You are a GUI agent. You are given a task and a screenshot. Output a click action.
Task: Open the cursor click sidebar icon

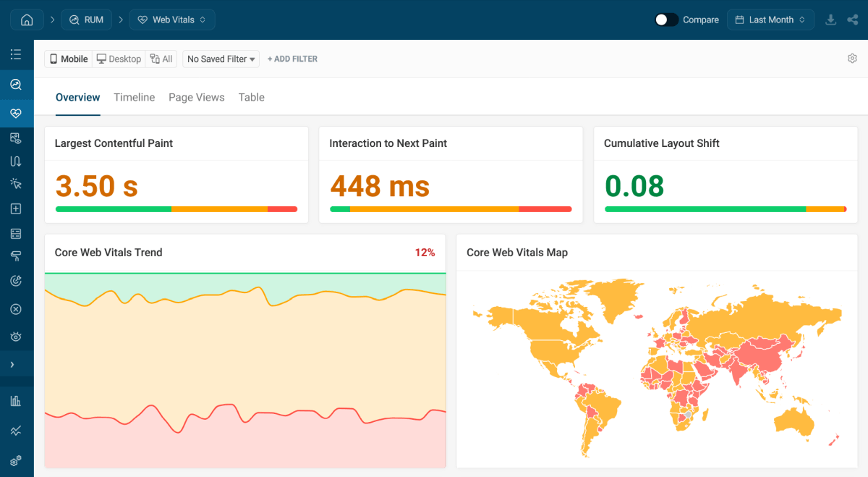(x=16, y=184)
